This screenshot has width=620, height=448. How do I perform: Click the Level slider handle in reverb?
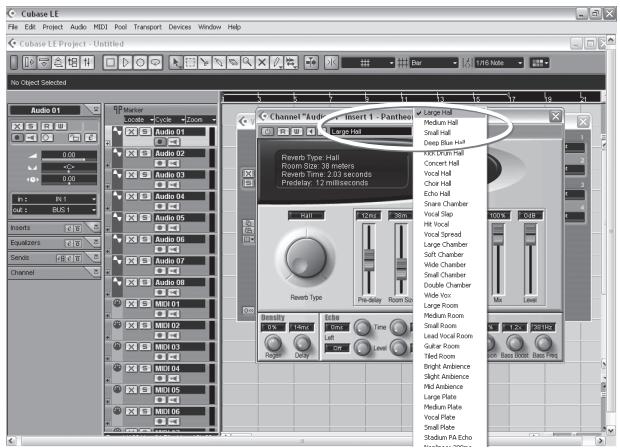(x=530, y=233)
